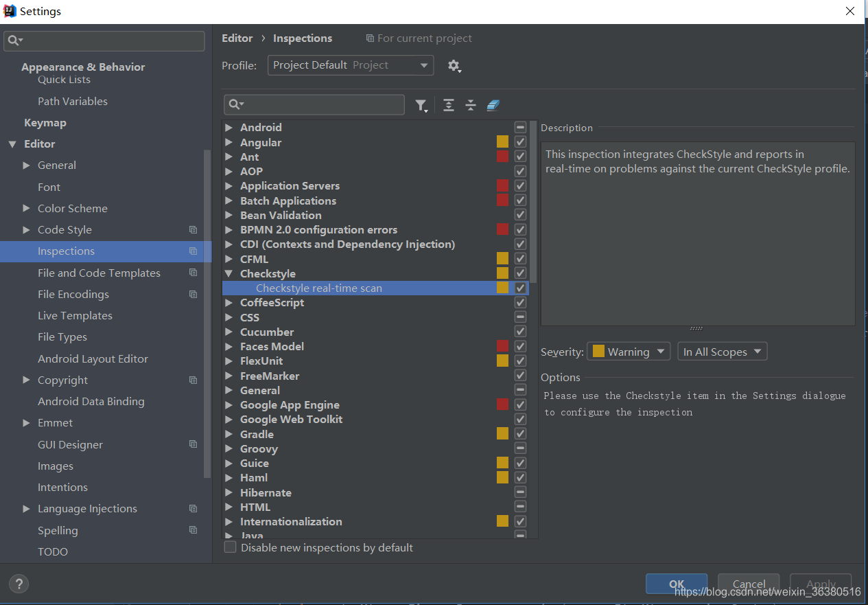This screenshot has width=868, height=605.
Task: Uncheck the Checkstyle real-time scan checkbox
Action: pos(520,288)
